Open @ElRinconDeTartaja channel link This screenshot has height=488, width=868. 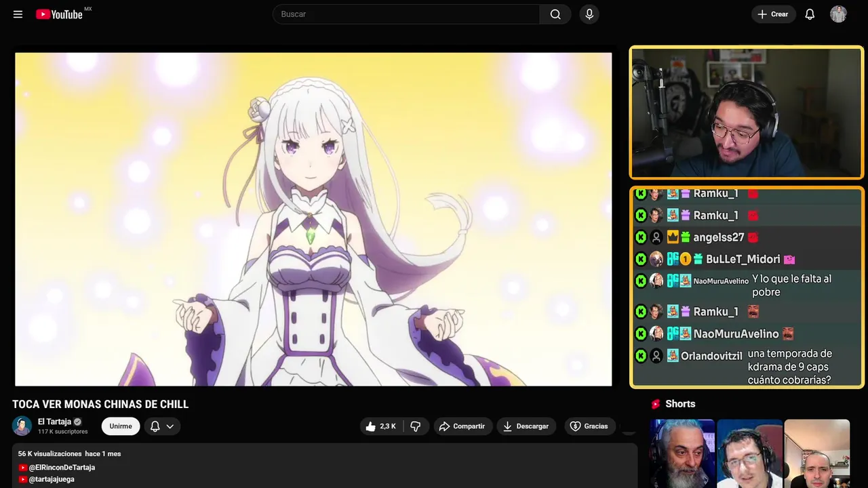pyautogui.click(x=62, y=468)
